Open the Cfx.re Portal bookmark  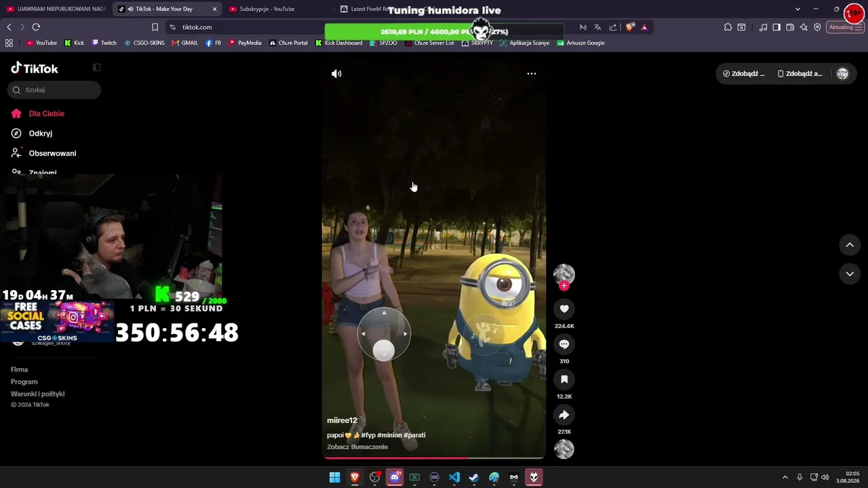coord(288,43)
